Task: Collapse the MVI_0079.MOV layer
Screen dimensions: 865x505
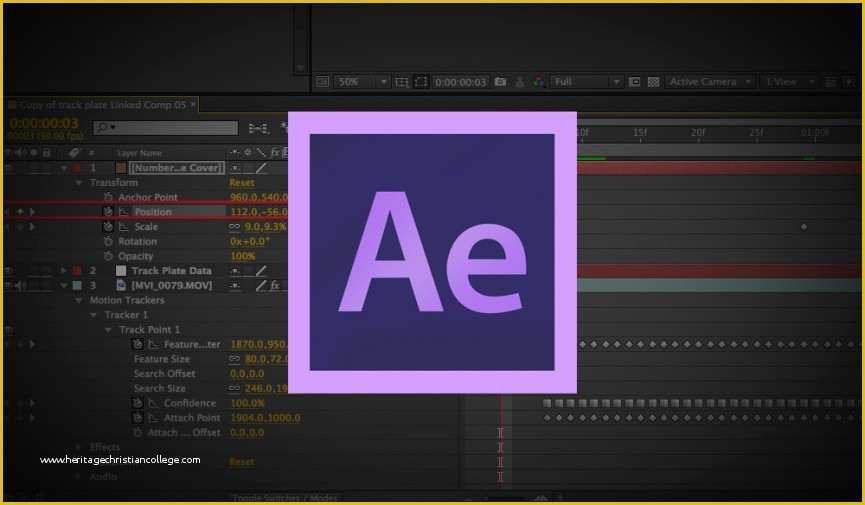Action: coord(64,285)
